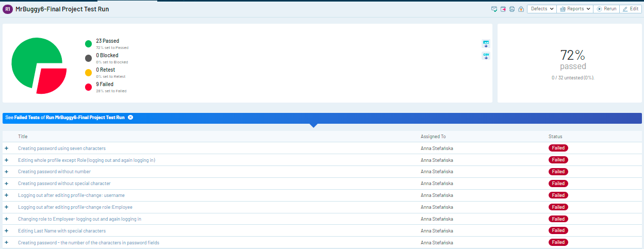Viewport: 644px width, 249px height.
Task: Open test 'Creating password - the number of the characters'
Action: click(x=89, y=243)
